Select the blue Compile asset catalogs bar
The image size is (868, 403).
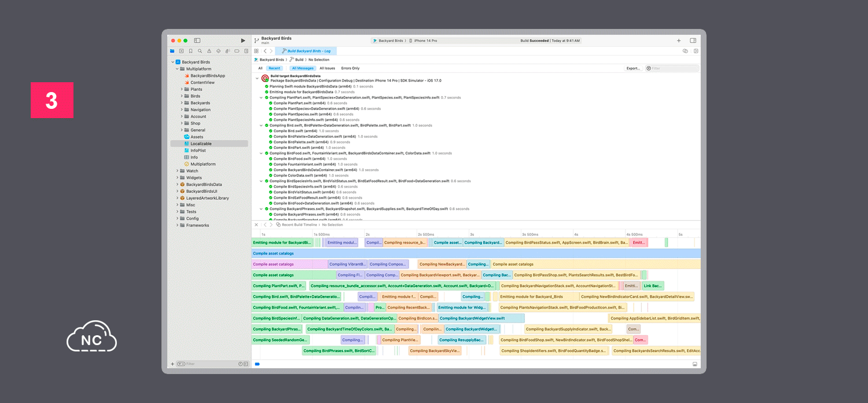pyautogui.click(x=476, y=254)
